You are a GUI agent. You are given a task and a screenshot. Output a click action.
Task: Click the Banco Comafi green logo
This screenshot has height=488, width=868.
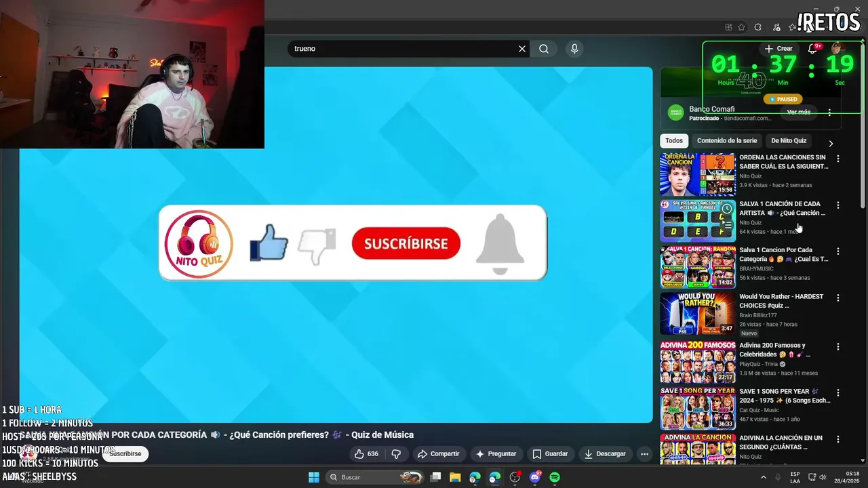click(675, 113)
